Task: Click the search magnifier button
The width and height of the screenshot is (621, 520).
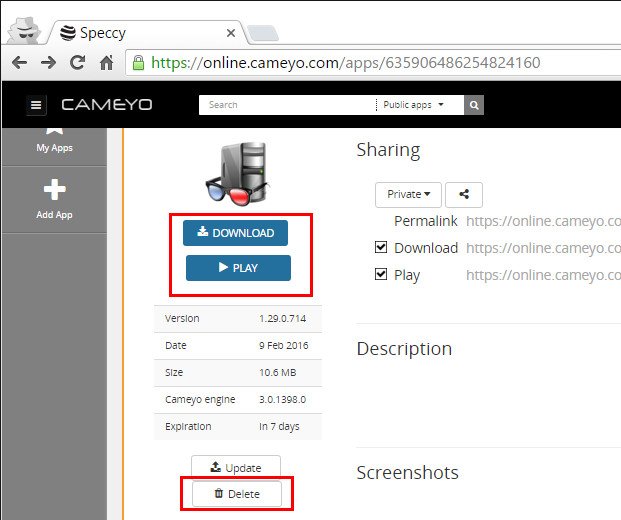Action: [475, 104]
